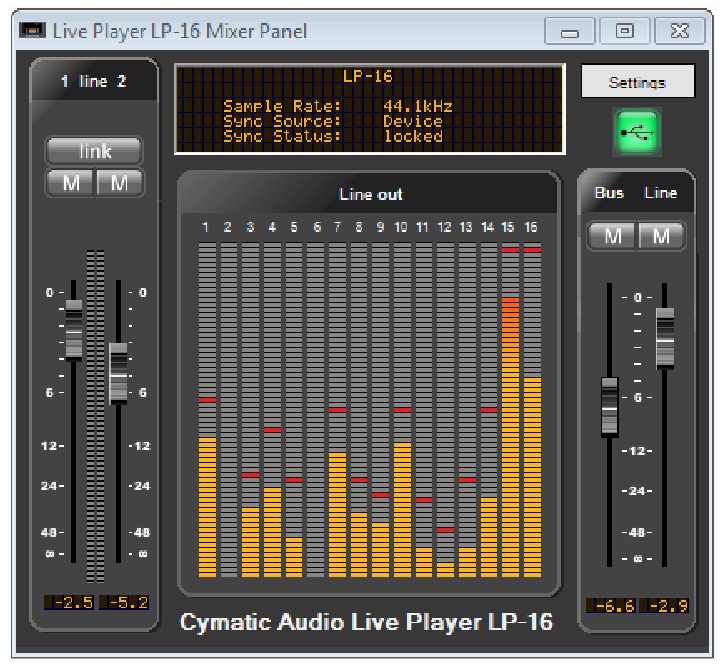727x667 pixels.
Task: Click the Bus label
Action: pyautogui.click(x=609, y=192)
